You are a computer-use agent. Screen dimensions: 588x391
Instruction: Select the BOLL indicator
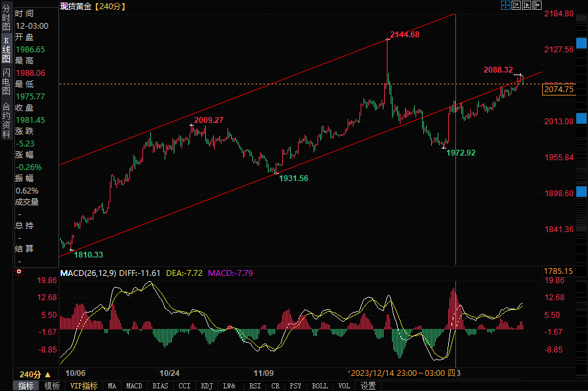coord(320,386)
